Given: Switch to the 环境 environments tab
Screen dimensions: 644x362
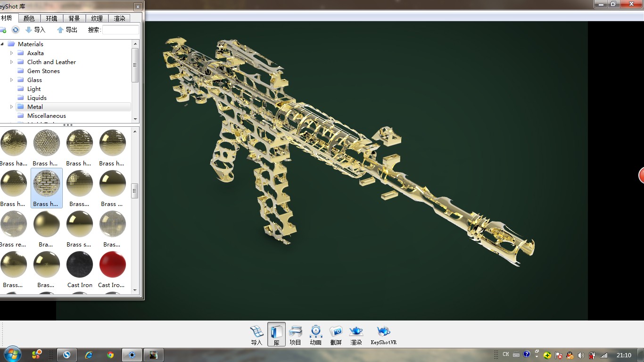Looking at the screenshot, I should coord(52,18).
